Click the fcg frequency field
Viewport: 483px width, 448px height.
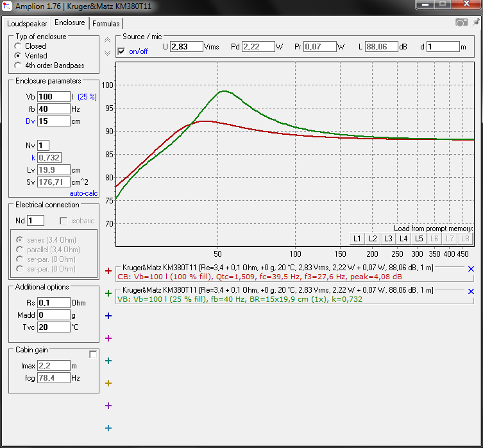click(54, 377)
